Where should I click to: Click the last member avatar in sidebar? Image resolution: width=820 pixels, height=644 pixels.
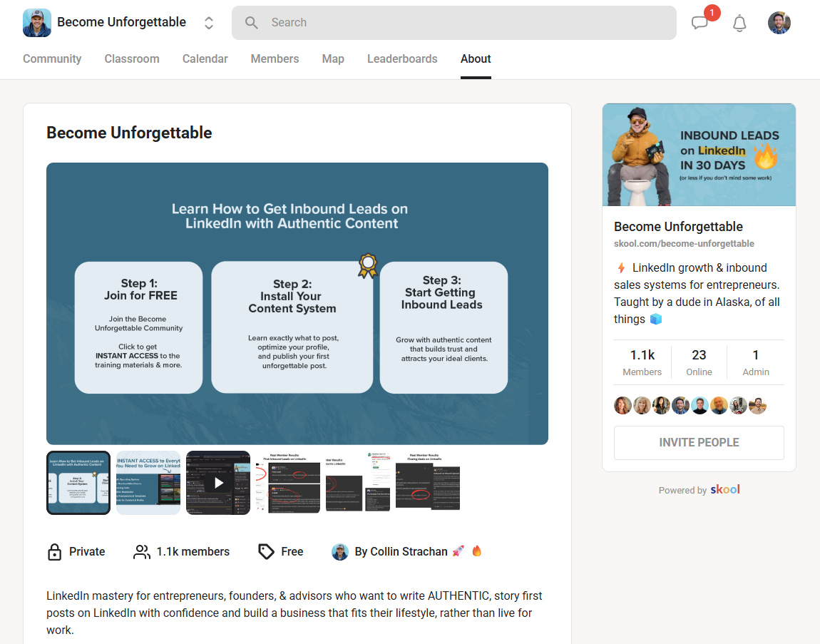click(757, 406)
